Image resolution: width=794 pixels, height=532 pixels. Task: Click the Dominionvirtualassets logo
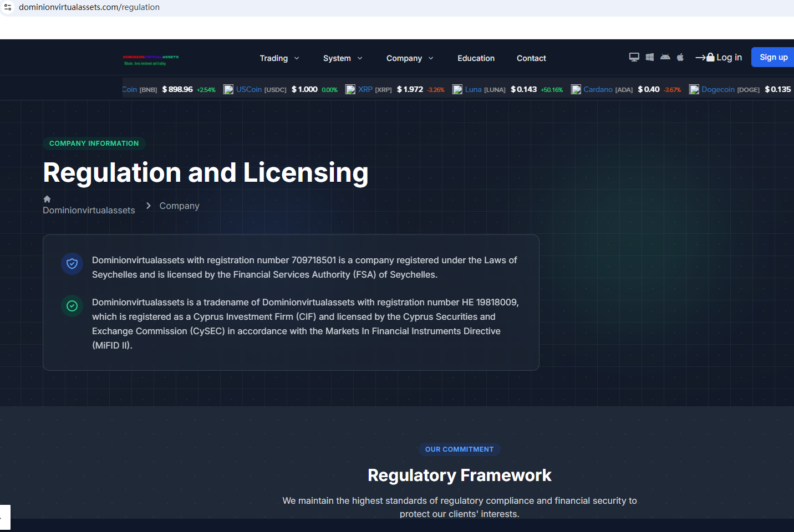(x=151, y=59)
